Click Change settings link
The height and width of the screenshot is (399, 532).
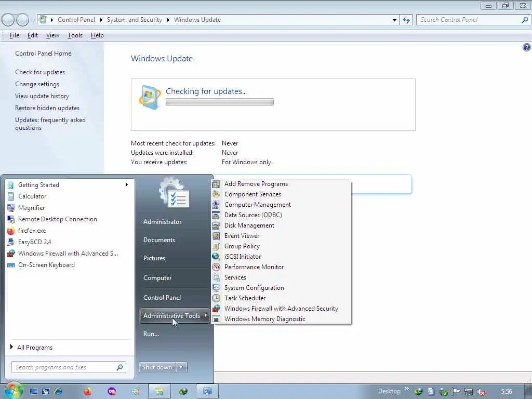pos(37,84)
